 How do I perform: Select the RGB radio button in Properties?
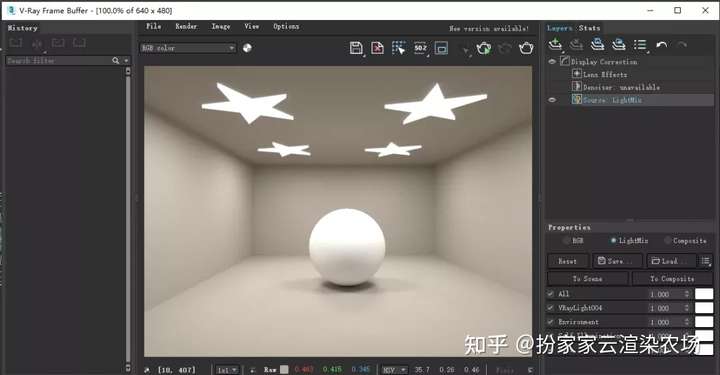pos(566,240)
